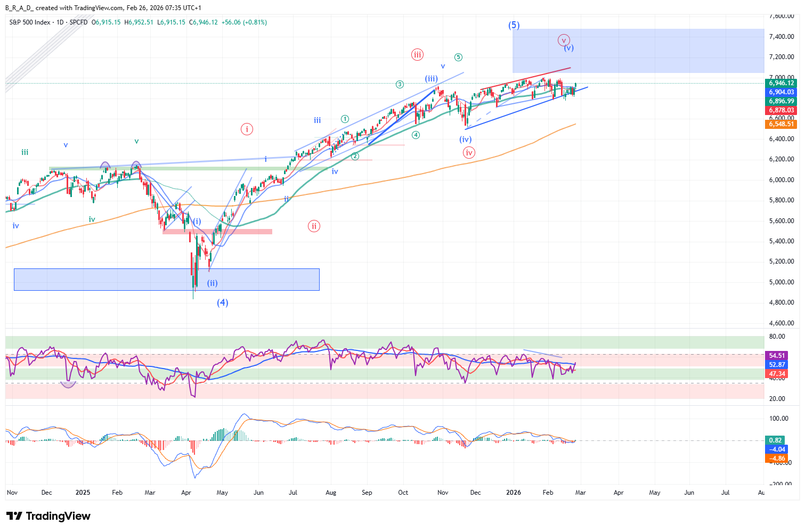Click the blue (4) wave label
Viewport: 805px width, 532px height.
222,302
